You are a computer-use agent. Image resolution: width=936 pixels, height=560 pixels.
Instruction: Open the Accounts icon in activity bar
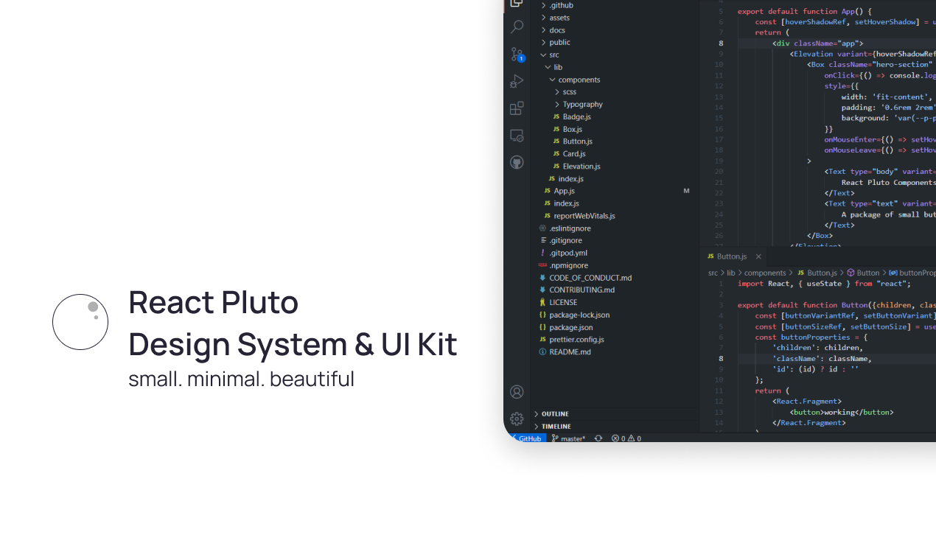[x=517, y=392]
